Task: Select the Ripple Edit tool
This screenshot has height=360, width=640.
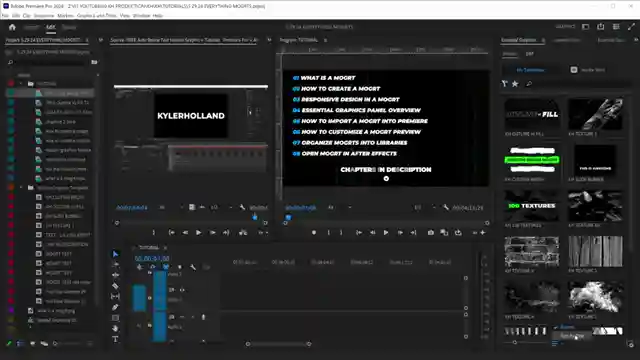Action: [116, 275]
